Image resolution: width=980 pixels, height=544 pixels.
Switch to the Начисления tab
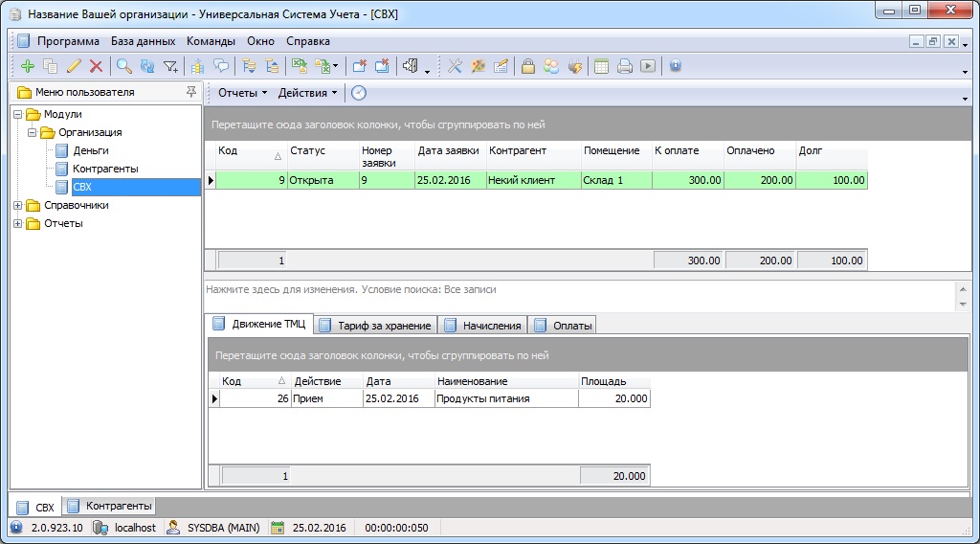482,325
